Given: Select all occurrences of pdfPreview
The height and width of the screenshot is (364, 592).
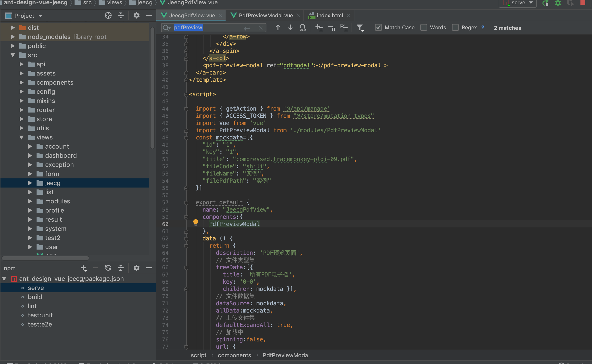Looking at the screenshot, I should click(344, 27).
